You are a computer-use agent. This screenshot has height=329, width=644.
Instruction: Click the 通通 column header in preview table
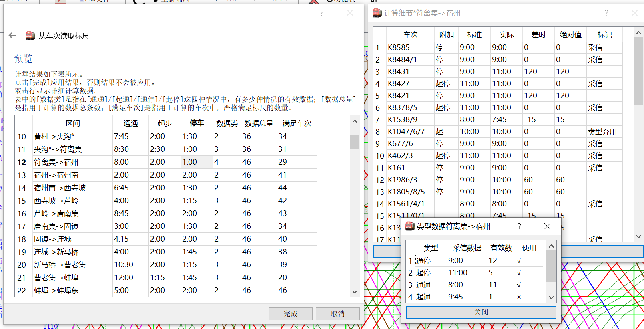tap(130, 123)
